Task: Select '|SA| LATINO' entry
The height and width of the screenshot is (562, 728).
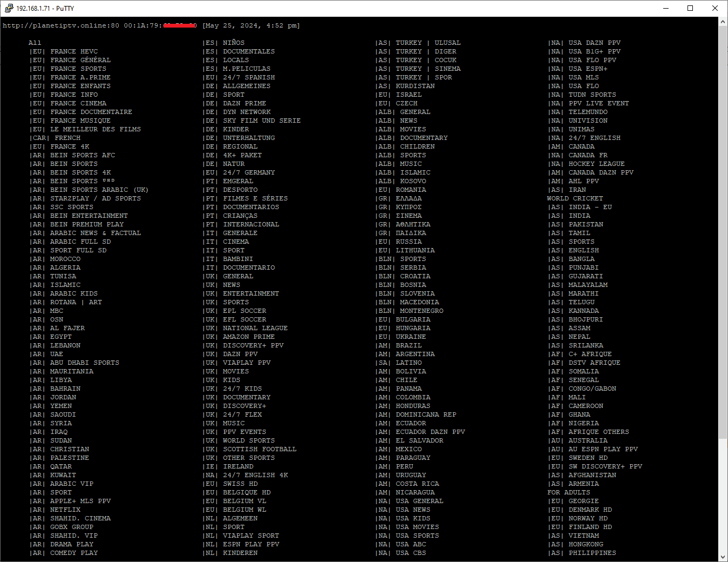Action: coord(399,363)
